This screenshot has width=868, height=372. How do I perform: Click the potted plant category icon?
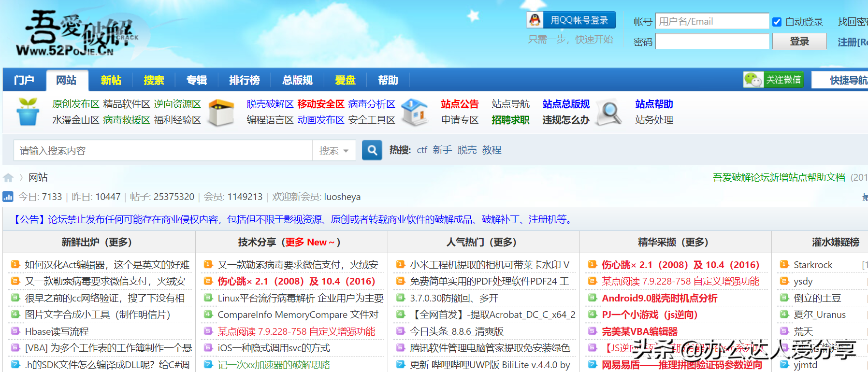coord(28,112)
